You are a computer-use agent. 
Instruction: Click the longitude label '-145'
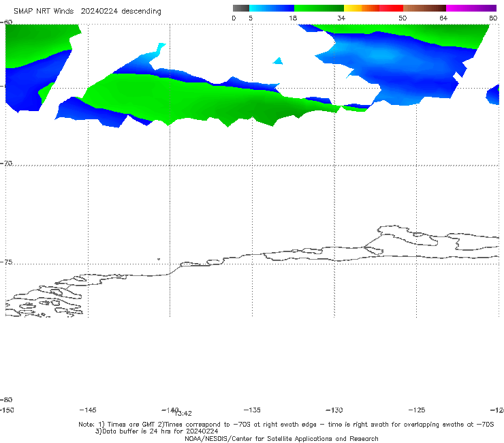(88, 410)
